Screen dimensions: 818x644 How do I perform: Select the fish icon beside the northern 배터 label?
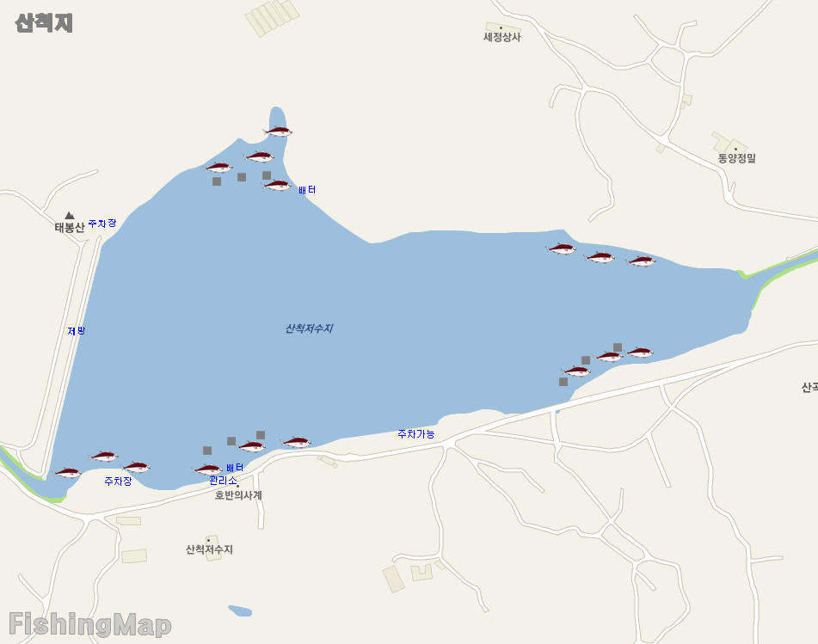(276, 185)
